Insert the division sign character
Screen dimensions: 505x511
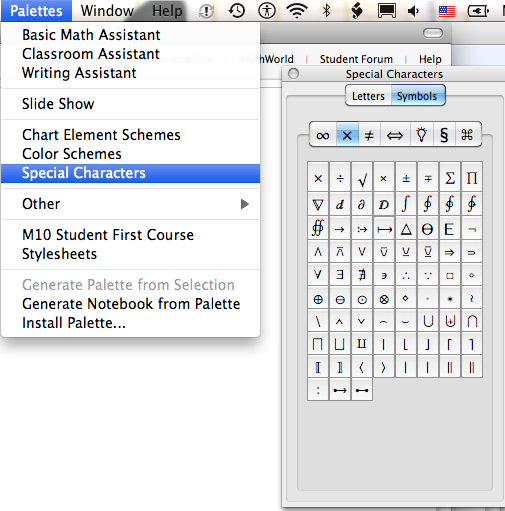point(340,179)
